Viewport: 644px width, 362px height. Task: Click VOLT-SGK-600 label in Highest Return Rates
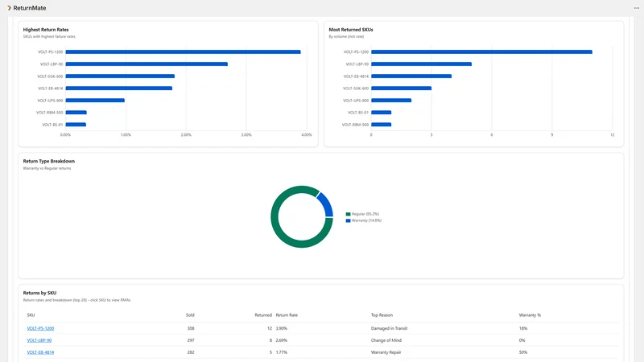pos(50,76)
